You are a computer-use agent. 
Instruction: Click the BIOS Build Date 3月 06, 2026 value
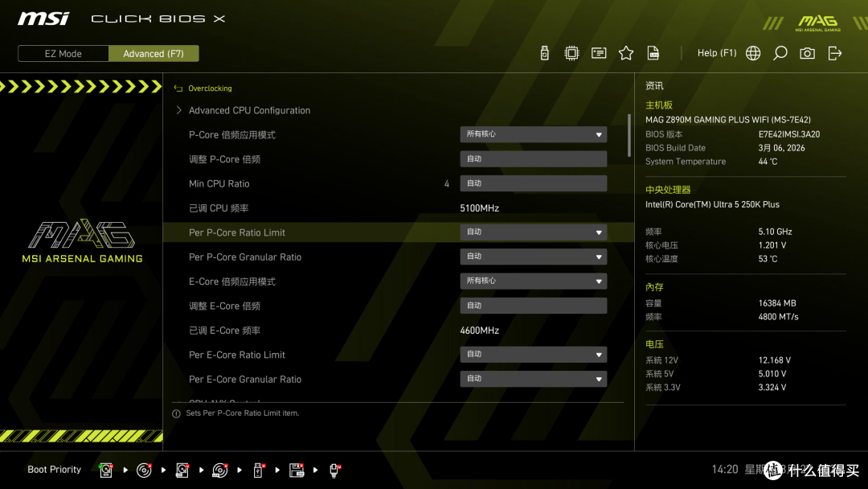(782, 148)
